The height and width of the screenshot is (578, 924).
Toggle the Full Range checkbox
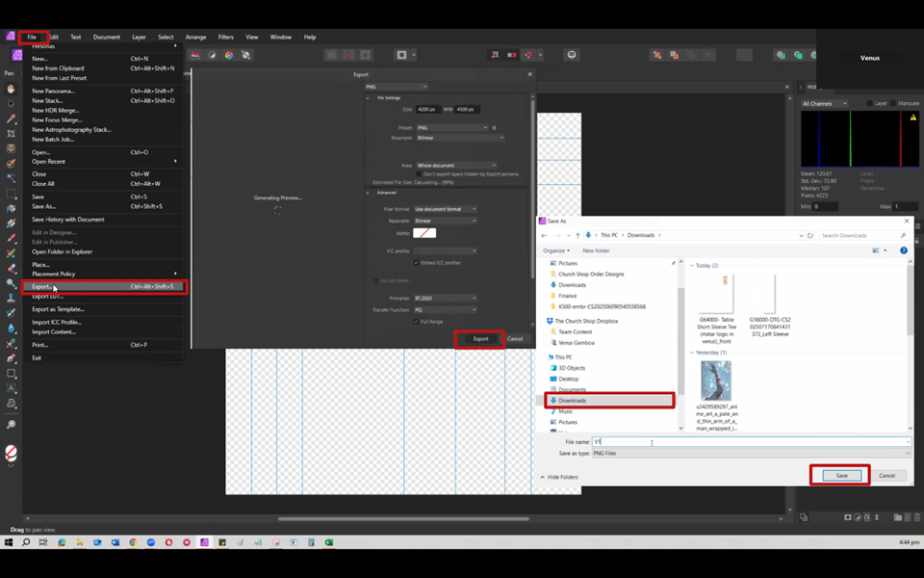[x=416, y=321]
